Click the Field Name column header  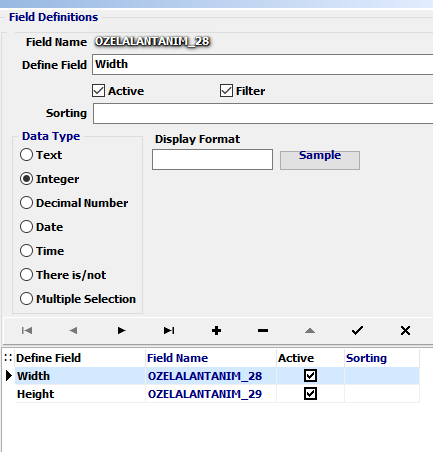178,358
